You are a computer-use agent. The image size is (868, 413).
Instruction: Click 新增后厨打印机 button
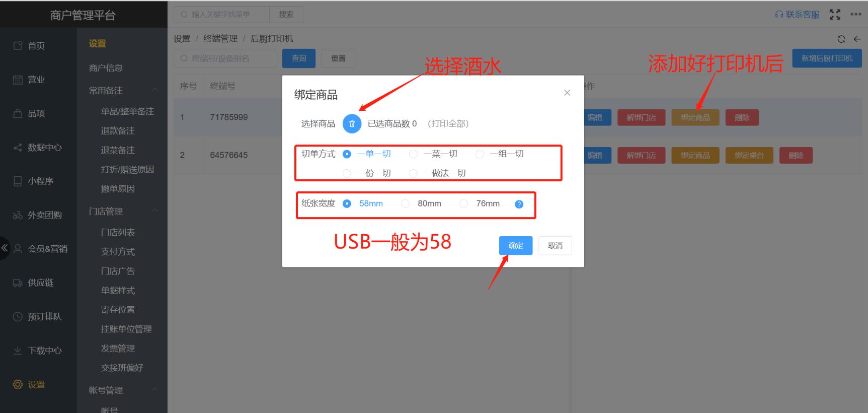point(827,58)
